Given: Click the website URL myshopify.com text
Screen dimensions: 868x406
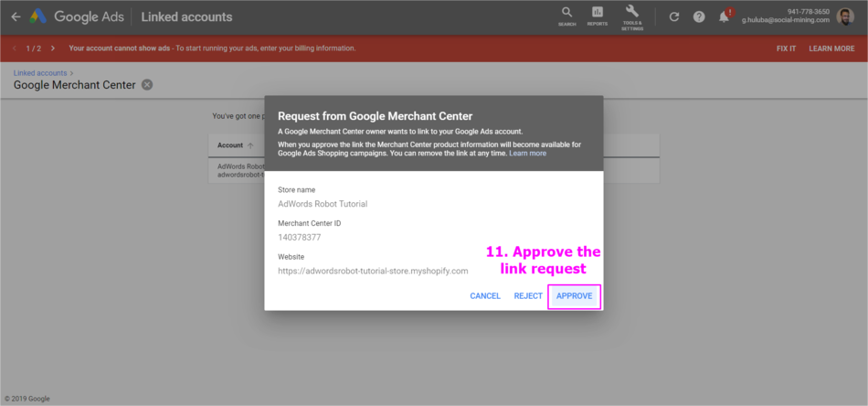Looking at the screenshot, I should 373,271.
